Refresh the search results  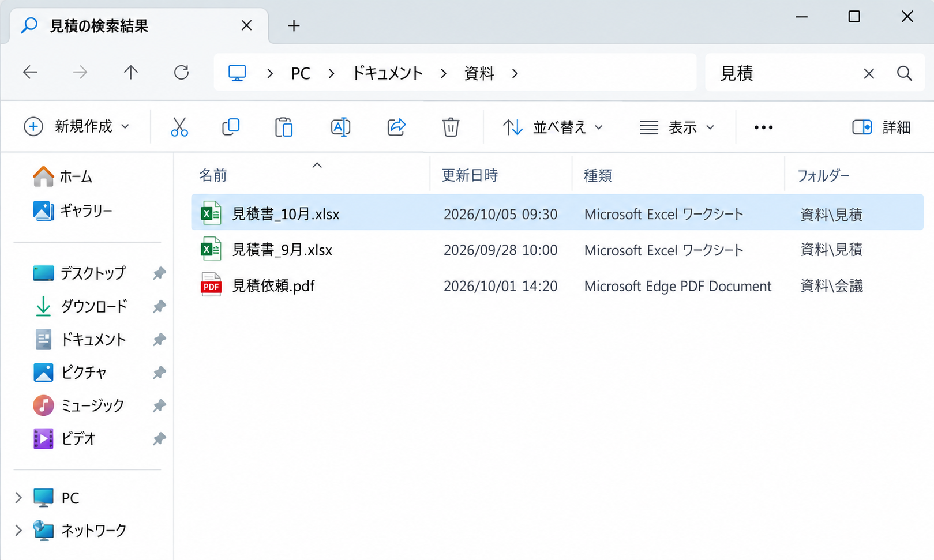tap(181, 72)
